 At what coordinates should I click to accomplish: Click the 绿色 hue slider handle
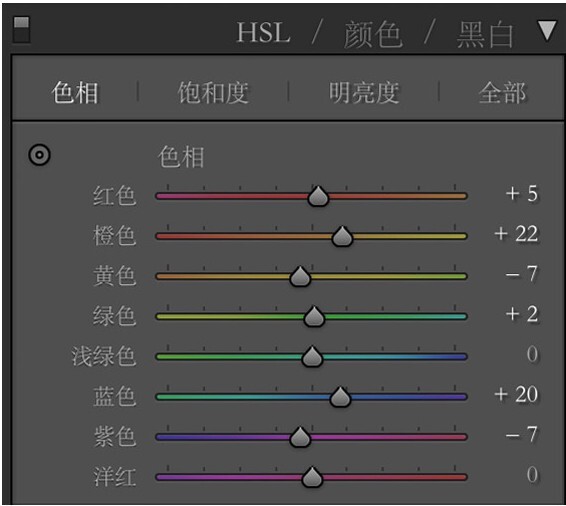point(314,317)
